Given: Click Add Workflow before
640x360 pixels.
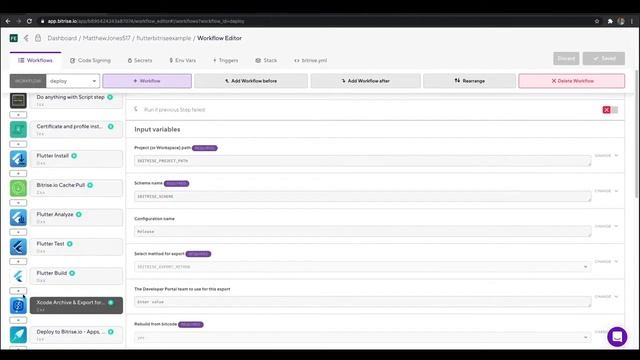Looking at the screenshot, I should [251, 81].
